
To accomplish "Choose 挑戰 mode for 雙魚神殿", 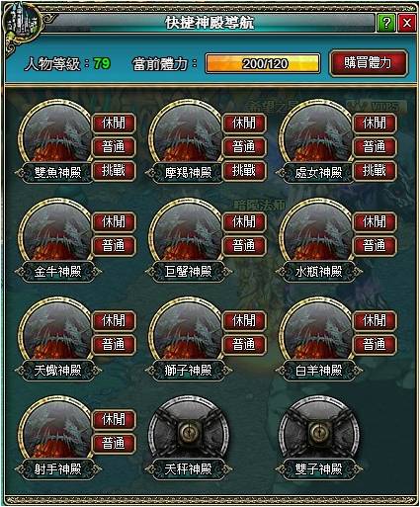I will tap(114, 171).
